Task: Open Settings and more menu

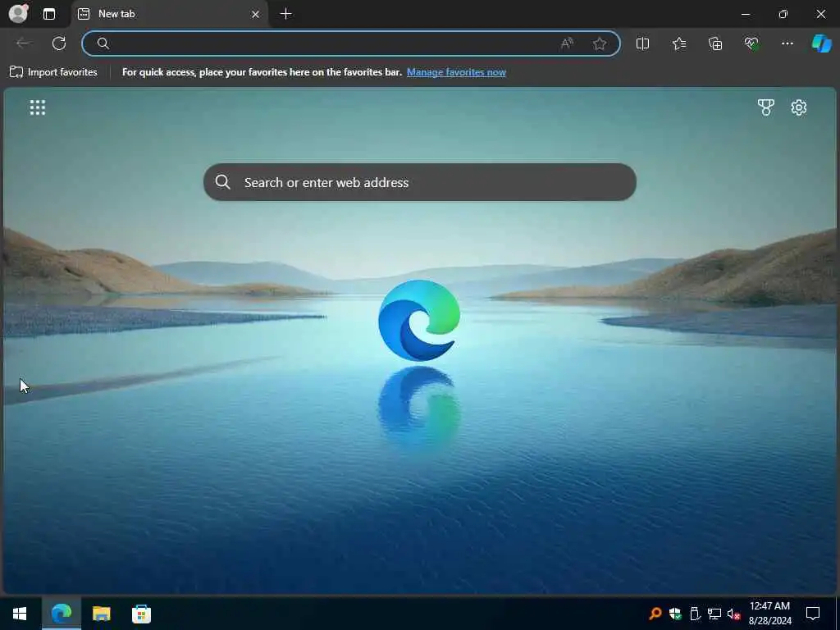Action: (x=787, y=43)
